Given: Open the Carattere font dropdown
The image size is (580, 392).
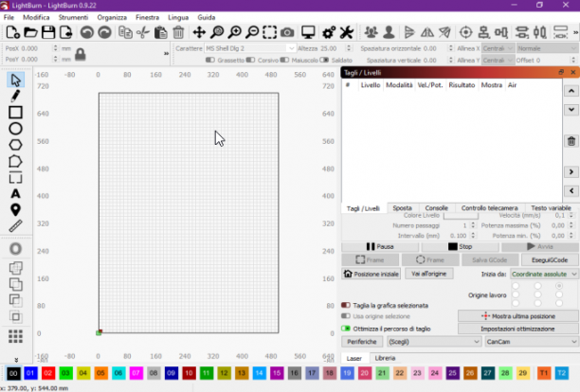Looking at the screenshot, I should [x=250, y=48].
